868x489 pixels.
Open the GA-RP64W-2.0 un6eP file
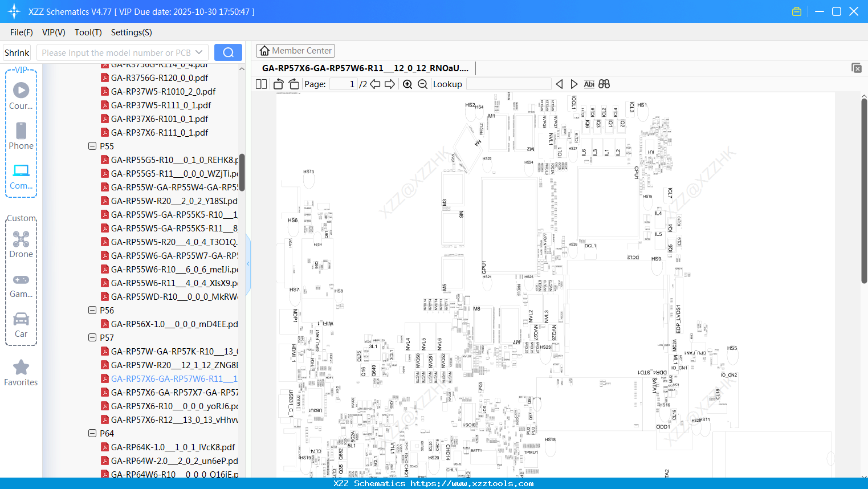click(x=174, y=461)
